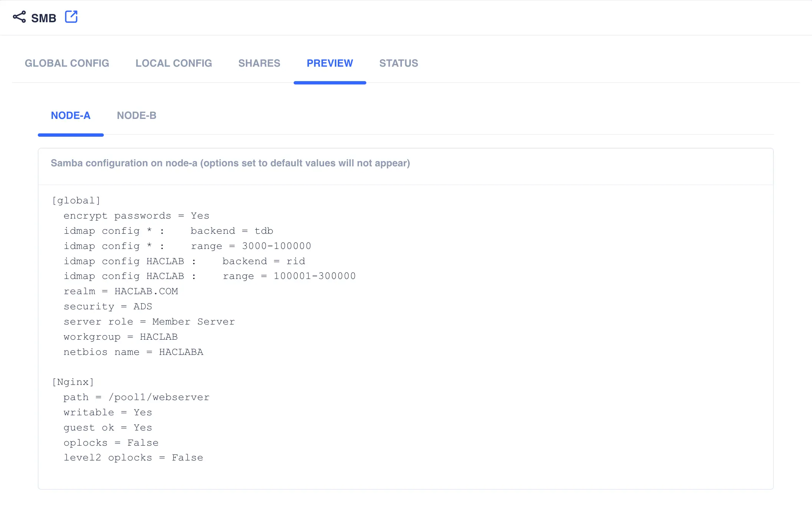Open SMB in new window via external-link icon
The width and height of the screenshot is (812, 529).
tap(71, 17)
